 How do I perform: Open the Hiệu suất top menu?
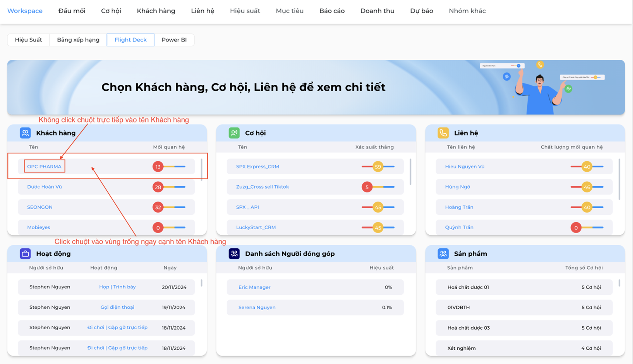coord(245,11)
